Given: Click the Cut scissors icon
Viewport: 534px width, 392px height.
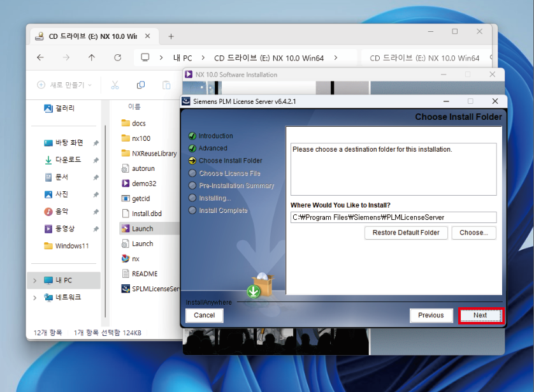Looking at the screenshot, I should (115, 85).
